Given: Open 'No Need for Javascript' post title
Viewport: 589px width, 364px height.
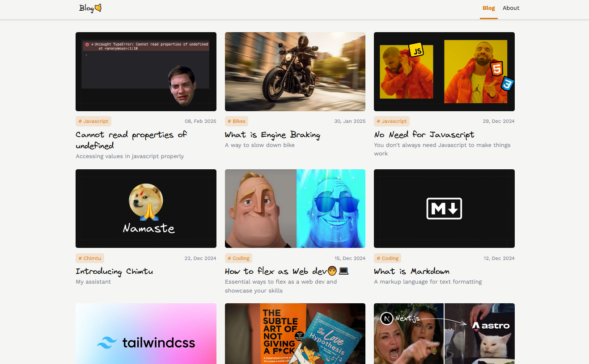Looking at the screenshot, I should (424, 135).
